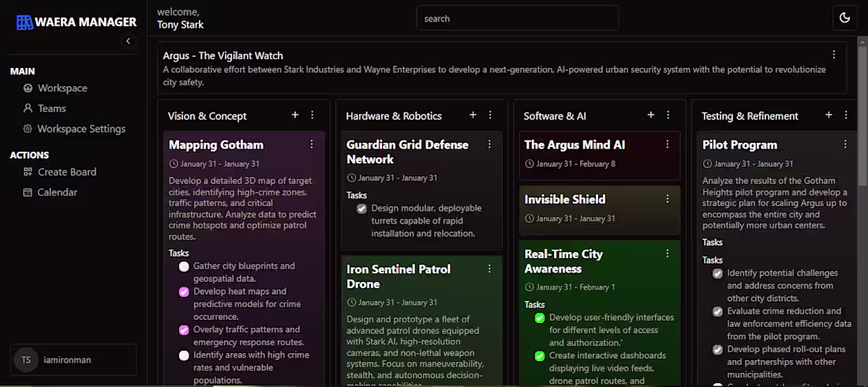Open Real-Time City Awareness card menu
The width and height of the screenshot is (868, 387).
click(668, 254)
